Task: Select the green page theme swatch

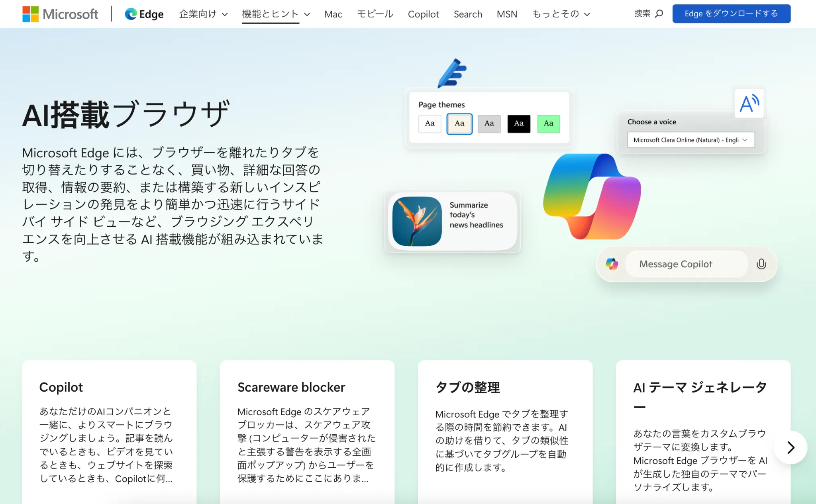Action: (548, 124)
